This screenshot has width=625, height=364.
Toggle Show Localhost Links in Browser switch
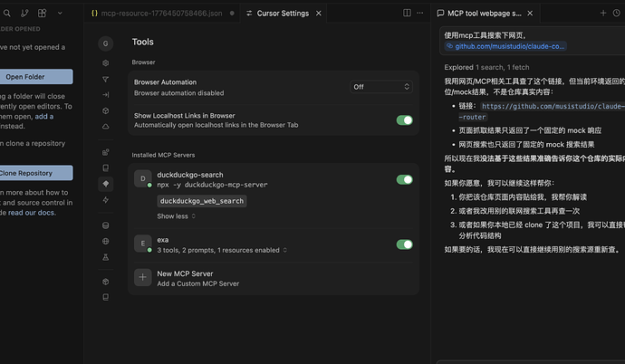[405, 120]
